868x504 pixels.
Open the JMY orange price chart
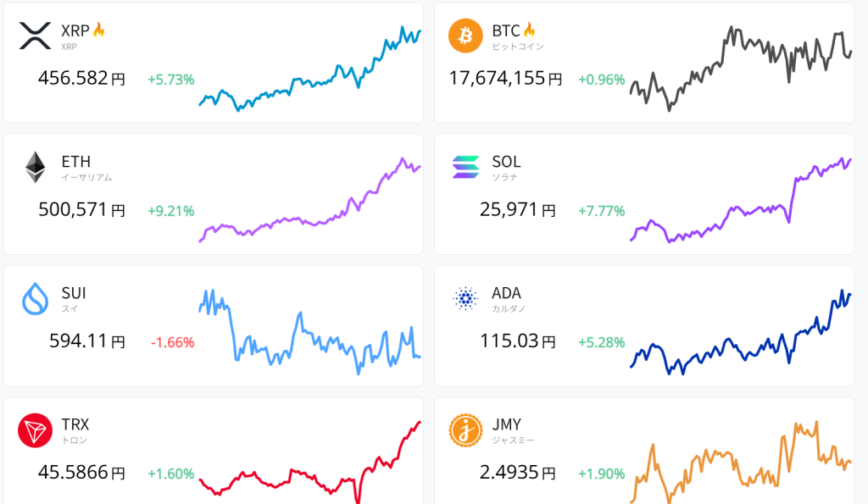[x=741, y=462]
